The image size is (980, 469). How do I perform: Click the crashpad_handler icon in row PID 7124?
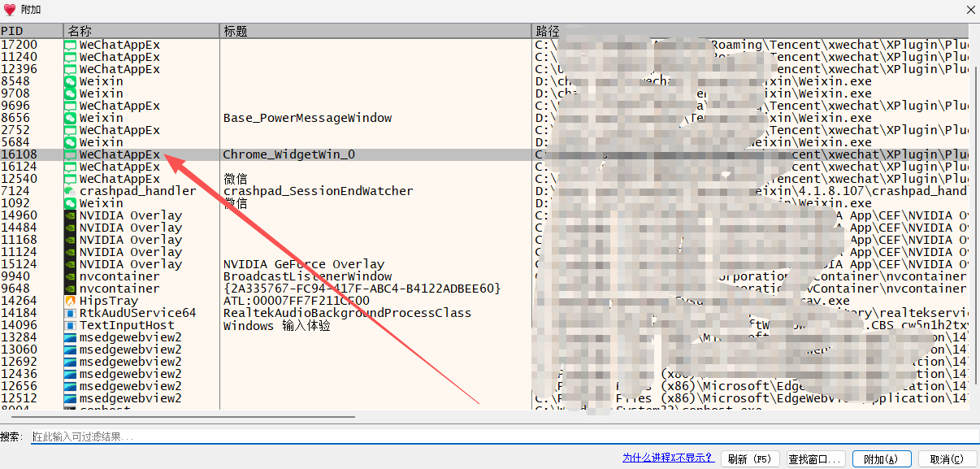click(71, 191)
